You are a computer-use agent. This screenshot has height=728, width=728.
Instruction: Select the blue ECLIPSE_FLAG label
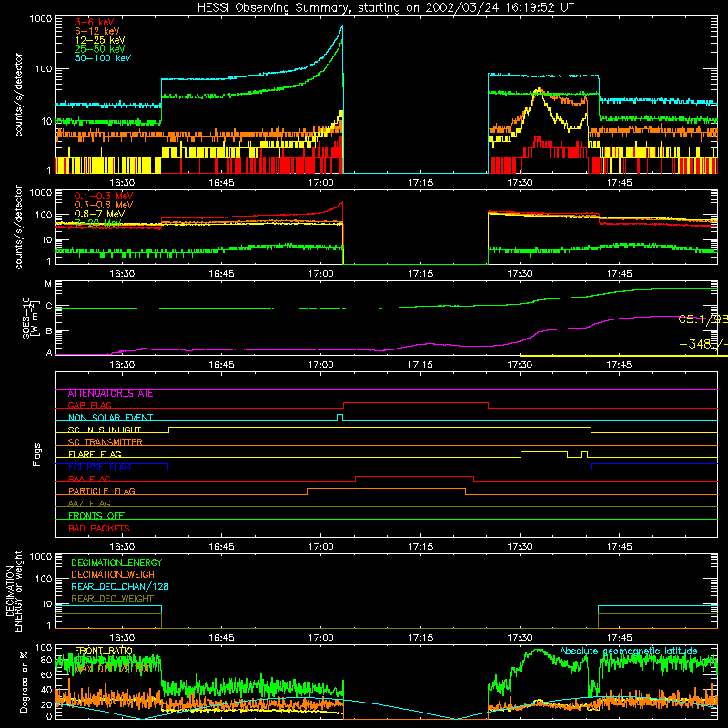[99, 467]
